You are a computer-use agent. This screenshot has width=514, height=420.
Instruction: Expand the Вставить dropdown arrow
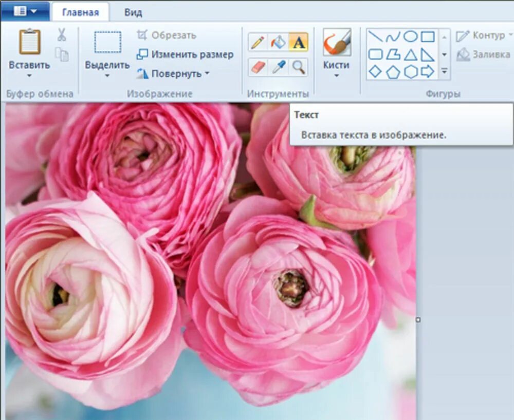point(29,75)
